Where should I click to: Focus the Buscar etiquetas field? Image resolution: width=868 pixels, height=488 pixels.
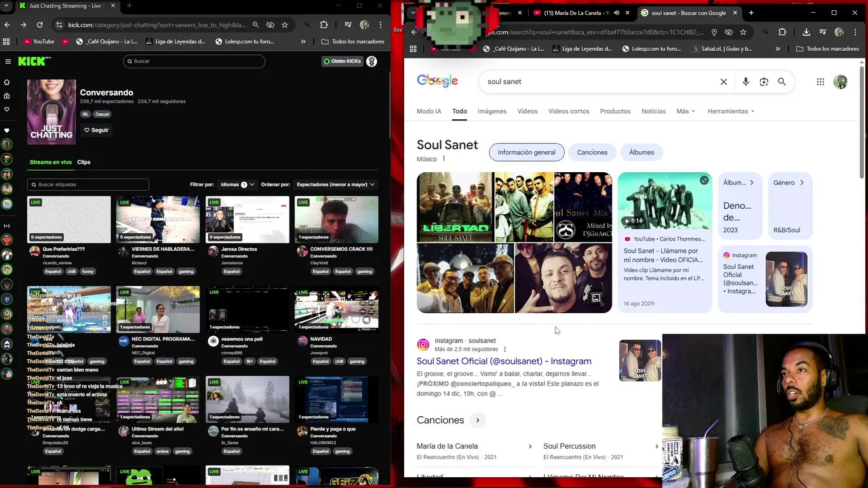pos(88,184)
